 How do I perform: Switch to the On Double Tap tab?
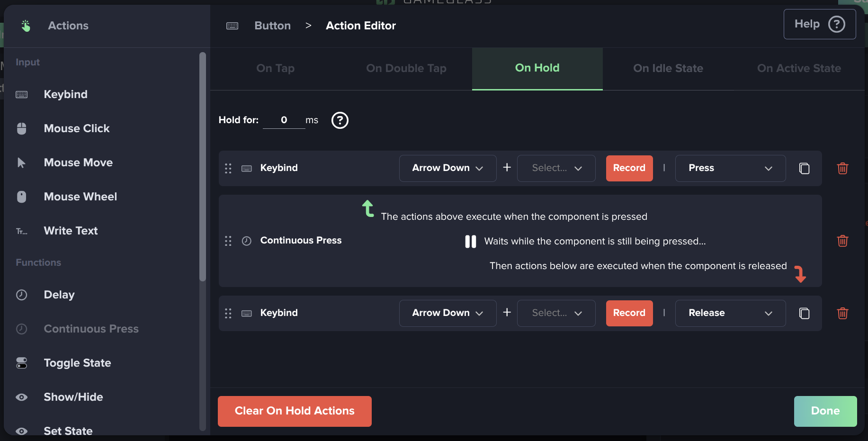coord(406,68)
